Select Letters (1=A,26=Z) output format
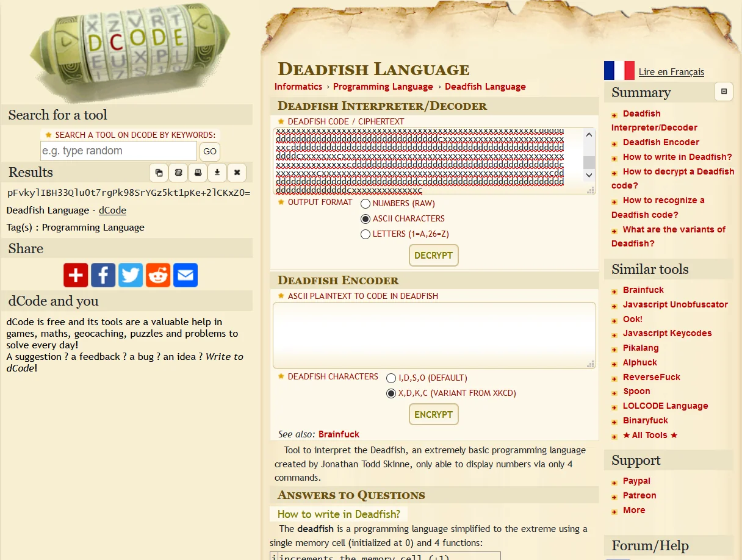The image size is (742, 560). pyautogui.click(x=366, y=234)
